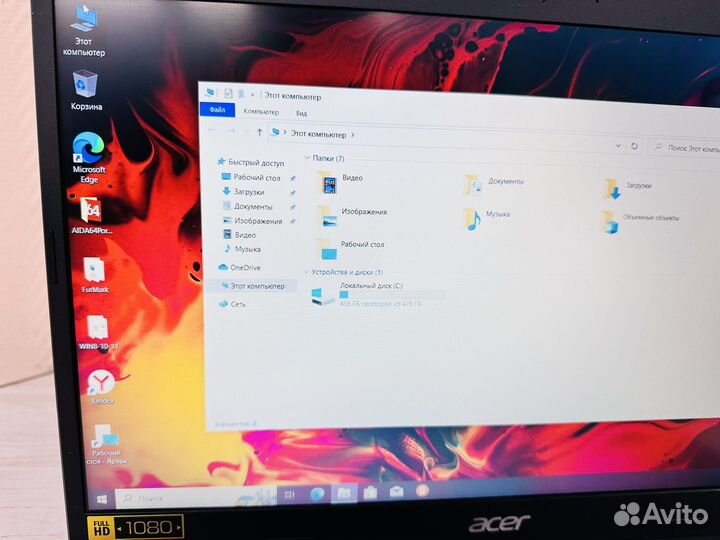Image resolution: width=720 pixels, height=540 pixels.
Task: Go up one level with the up arrow
Action: (x=259, y=132)
